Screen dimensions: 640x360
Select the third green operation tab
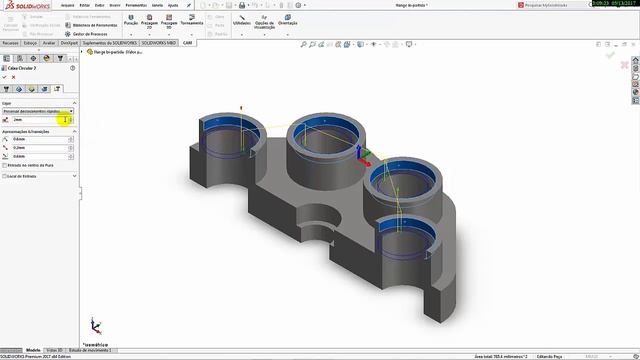point(31,89)
